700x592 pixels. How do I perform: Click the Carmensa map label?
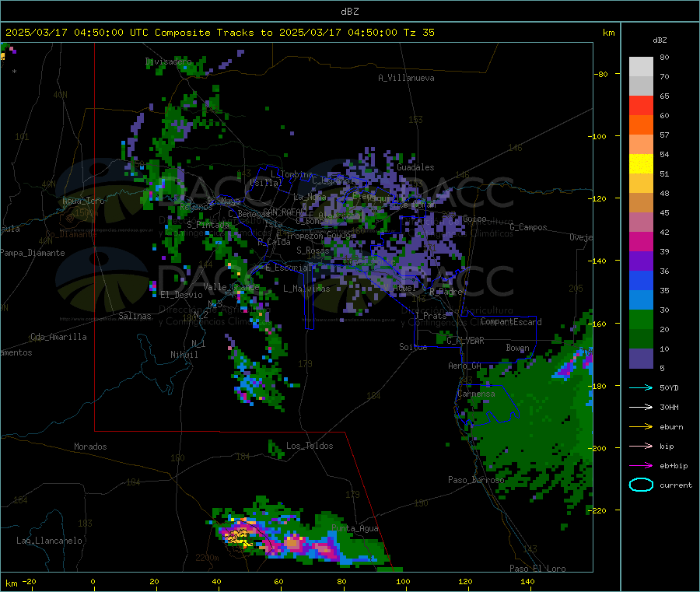(476, 394)
